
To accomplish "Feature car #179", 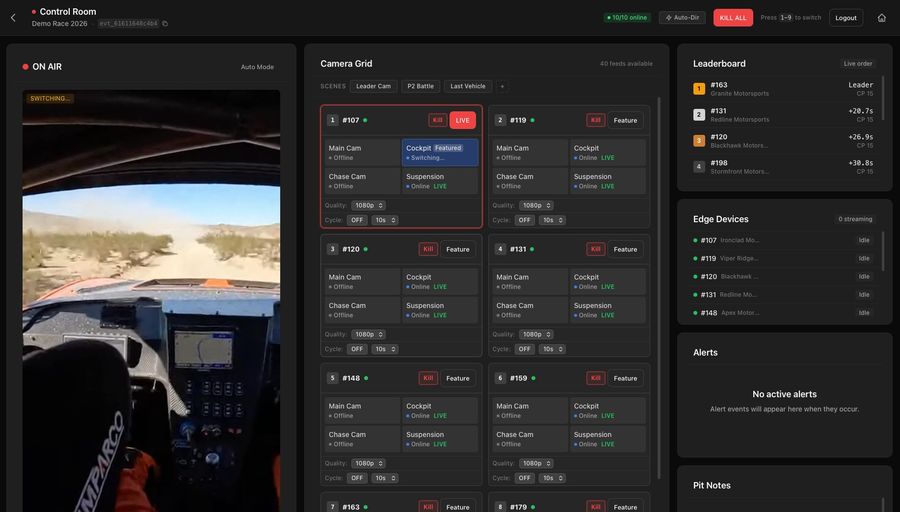I will (x=625, y=507).
